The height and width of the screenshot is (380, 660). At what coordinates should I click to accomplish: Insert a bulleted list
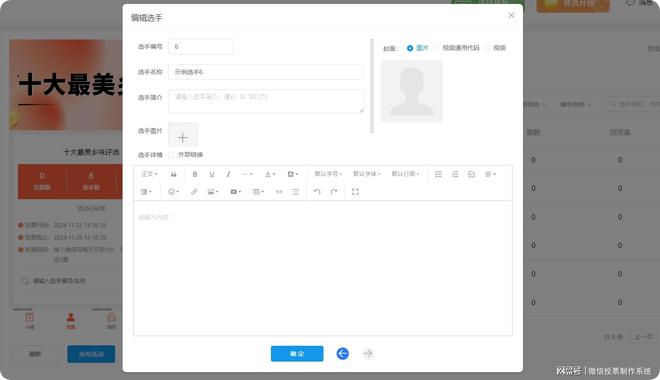[x=438, y=174]
